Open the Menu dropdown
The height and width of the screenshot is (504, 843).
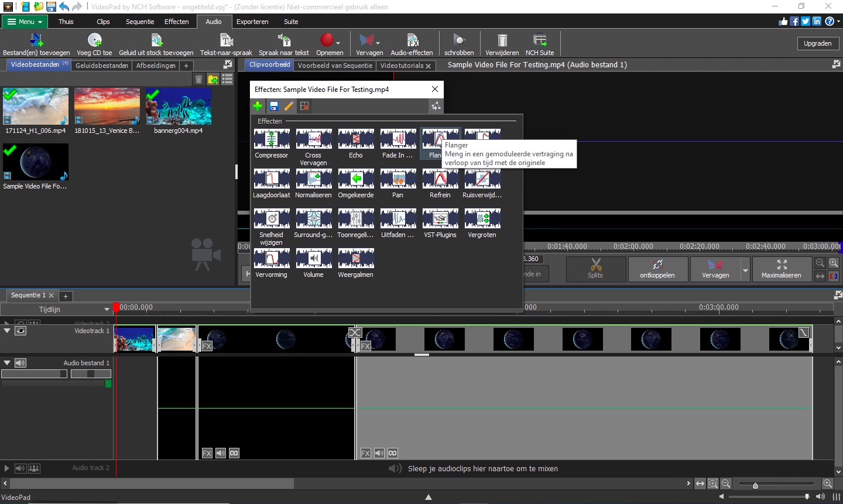tap(25, 22)
